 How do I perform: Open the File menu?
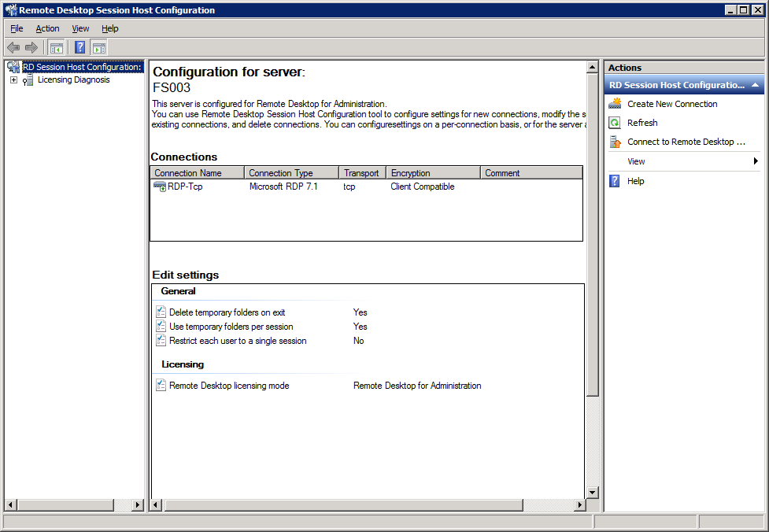[17, 28]
